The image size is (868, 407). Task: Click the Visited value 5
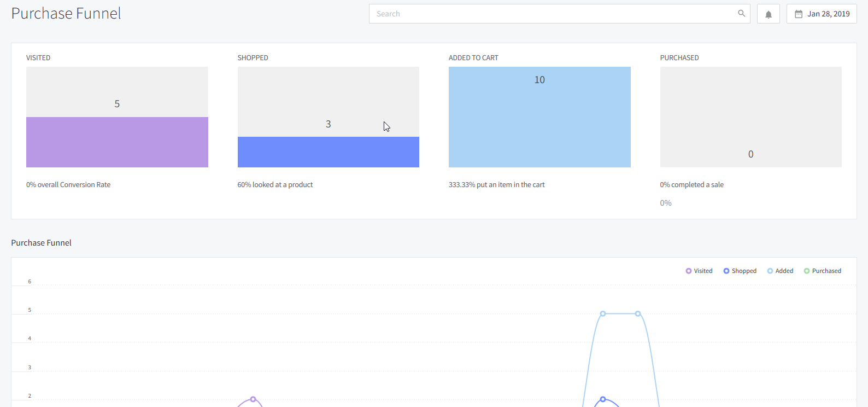[117, 104]
